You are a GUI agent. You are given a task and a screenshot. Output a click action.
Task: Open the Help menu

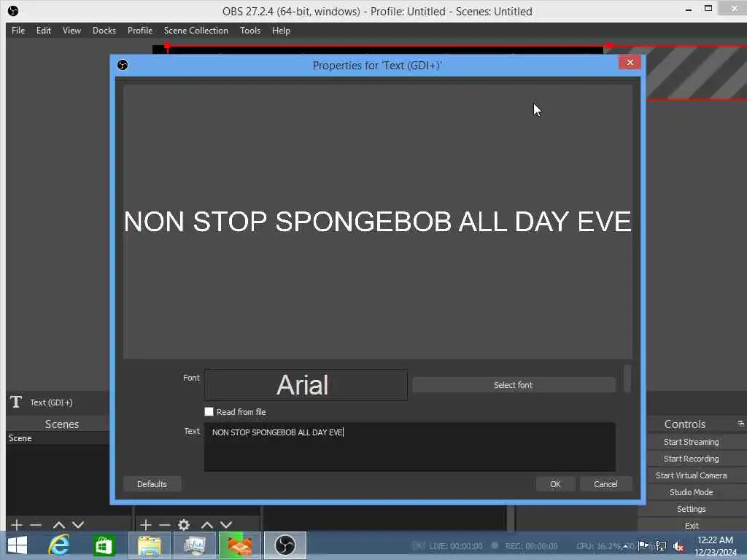coord(281,31)
